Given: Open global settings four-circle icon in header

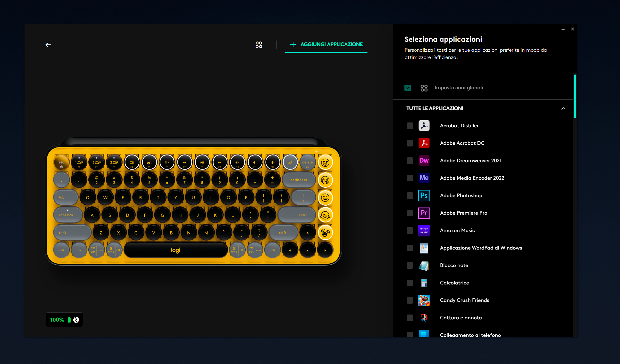Looking at the screenshot, I should [259, 45].
